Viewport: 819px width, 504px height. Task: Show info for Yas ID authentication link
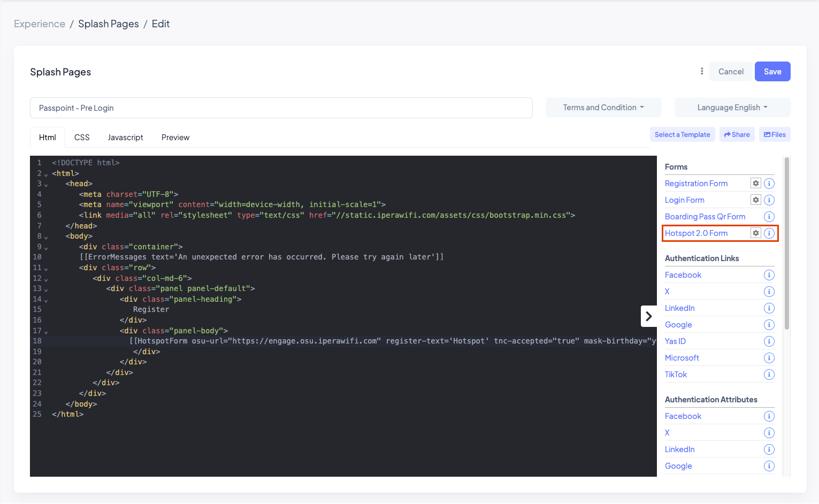[x=769, y=341]
